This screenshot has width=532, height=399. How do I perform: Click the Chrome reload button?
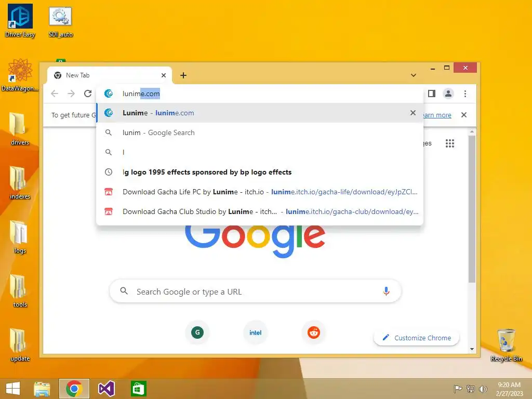pos(88,94)
